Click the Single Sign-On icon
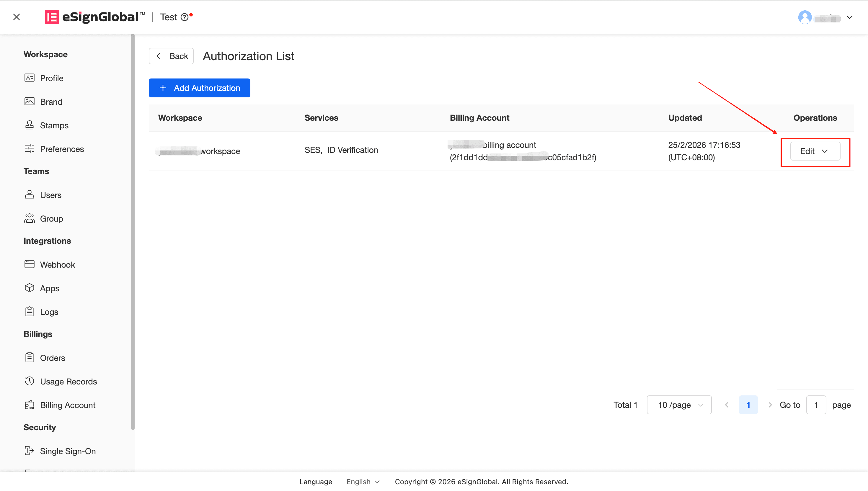This screenshot has height=491, width=868. coord(29,451)
